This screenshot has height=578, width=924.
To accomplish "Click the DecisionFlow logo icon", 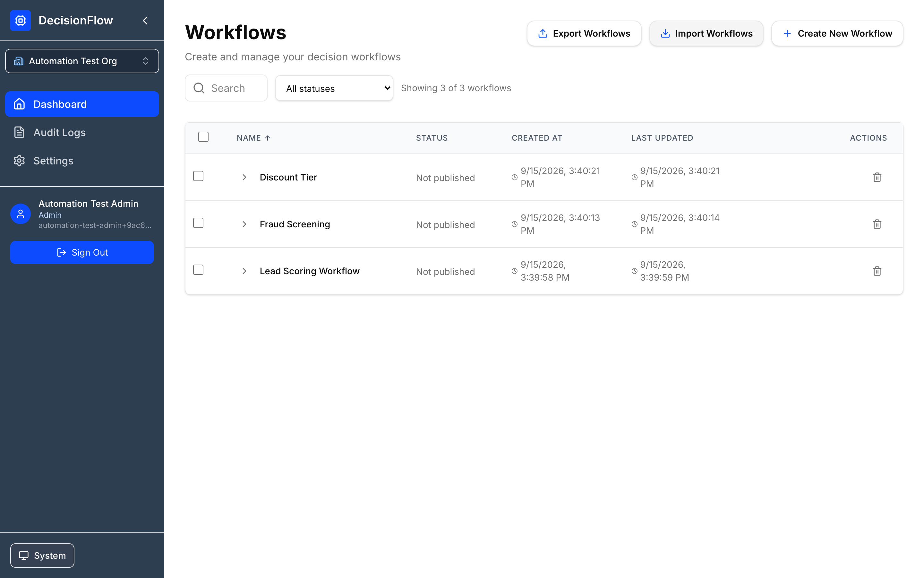I will coord(21,20).
